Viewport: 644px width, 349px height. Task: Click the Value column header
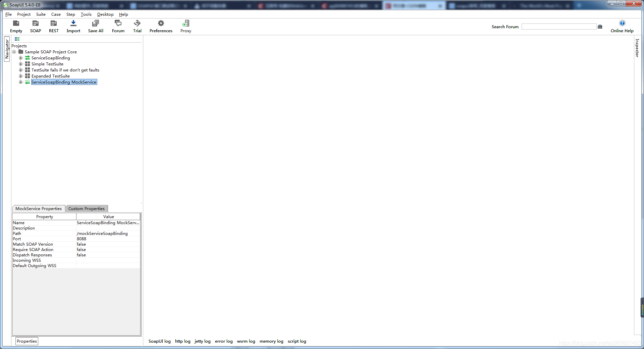pos(108,216)
